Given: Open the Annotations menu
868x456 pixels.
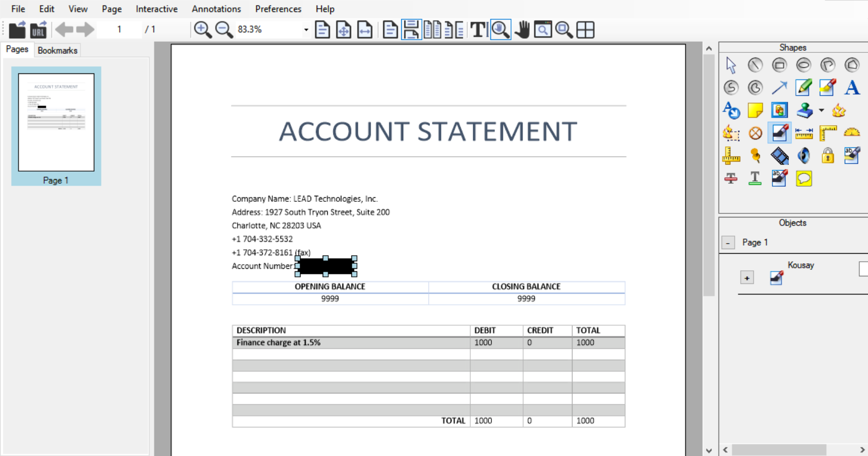Looking at the screenshot, I should coord(216,9).
